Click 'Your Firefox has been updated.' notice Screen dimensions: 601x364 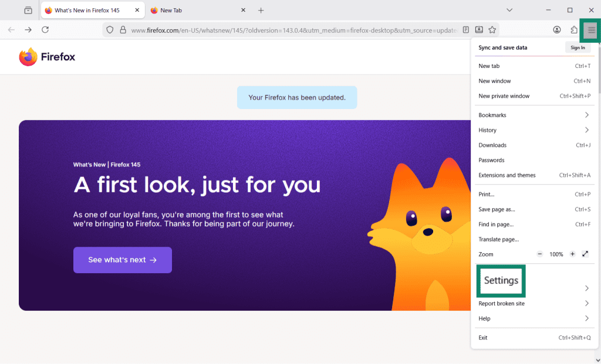(297, 98)
